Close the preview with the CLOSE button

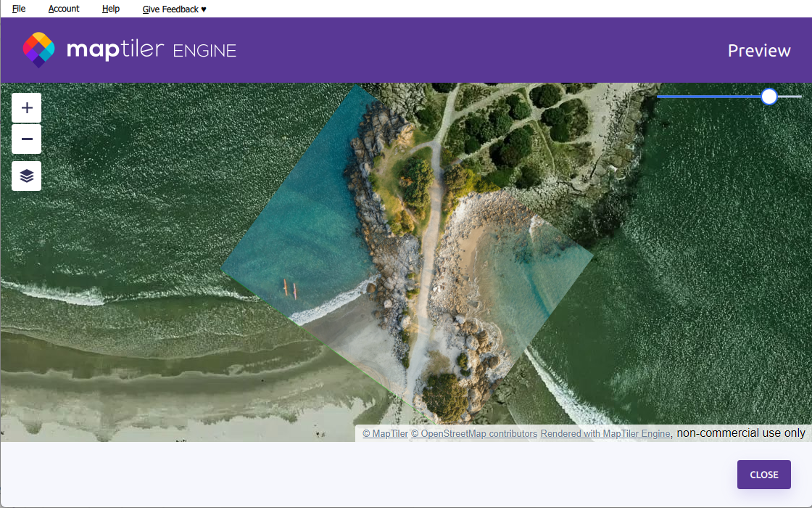coord(764,475)
